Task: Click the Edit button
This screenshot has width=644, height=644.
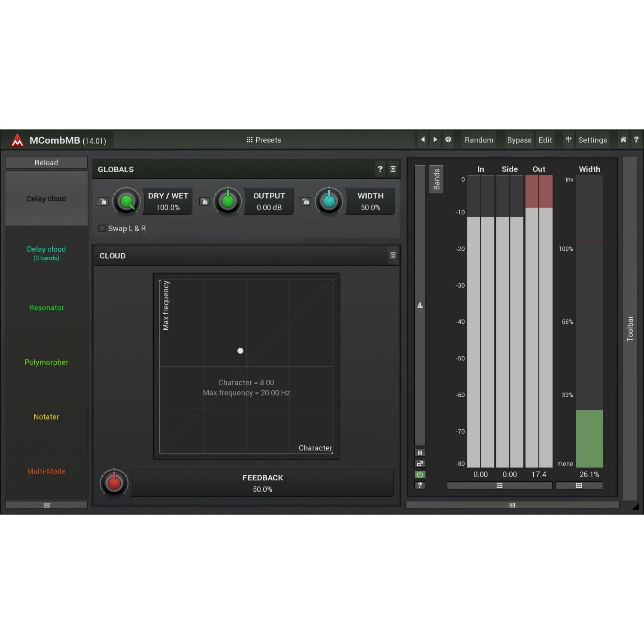Action: 545,140
